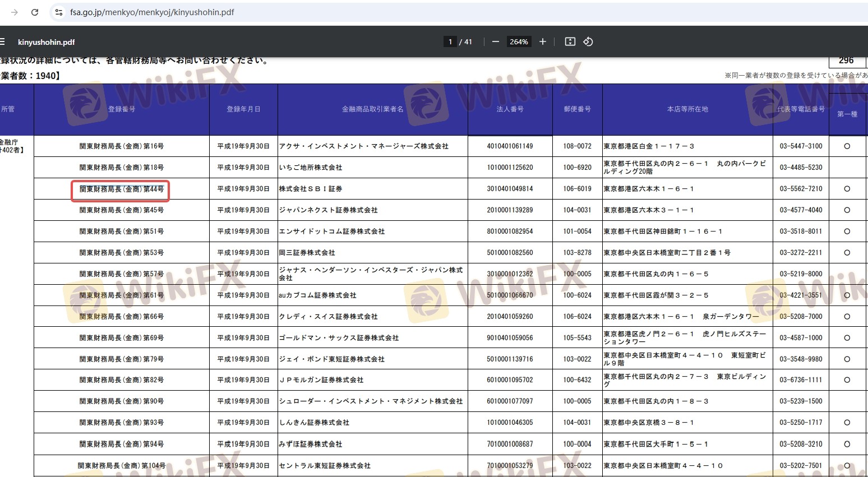Click the fit to page icon
Screen dimensions: 868x477
pyautogui.click(x=570, y=41)
